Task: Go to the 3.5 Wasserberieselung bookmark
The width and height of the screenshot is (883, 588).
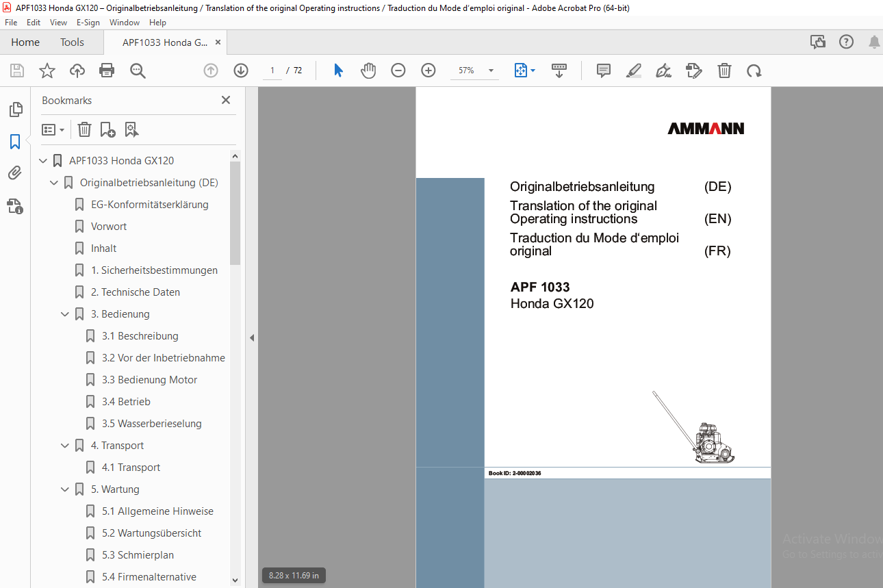Action: [152, 424]
